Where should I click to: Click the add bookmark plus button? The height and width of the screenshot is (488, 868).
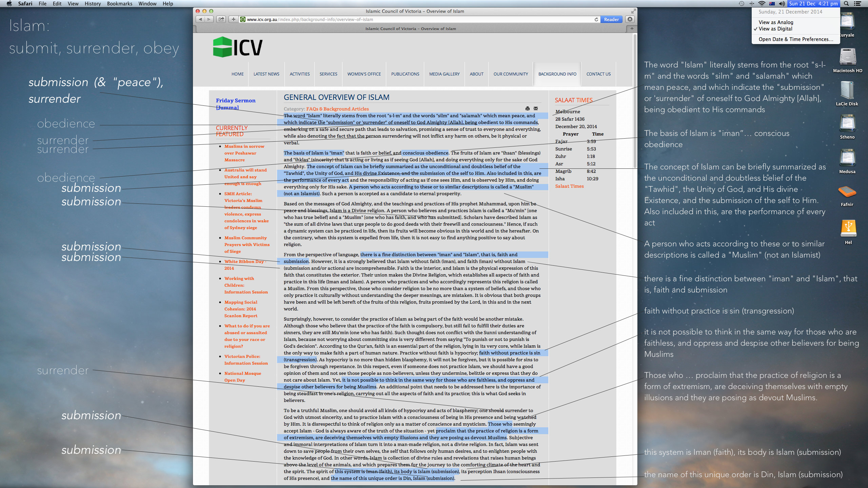(233, 19)
